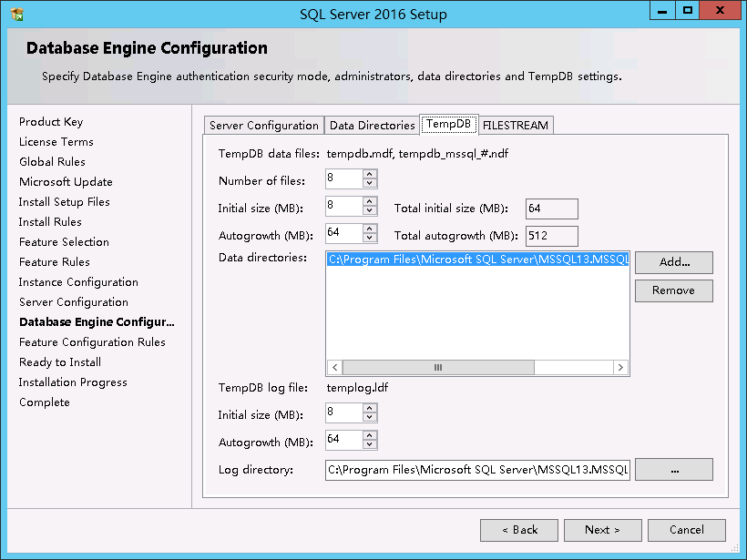Viewport: 747px width, 560px height.
Task: Click the data directories scrollbar left arrow
Action: (x=335, y=367)
